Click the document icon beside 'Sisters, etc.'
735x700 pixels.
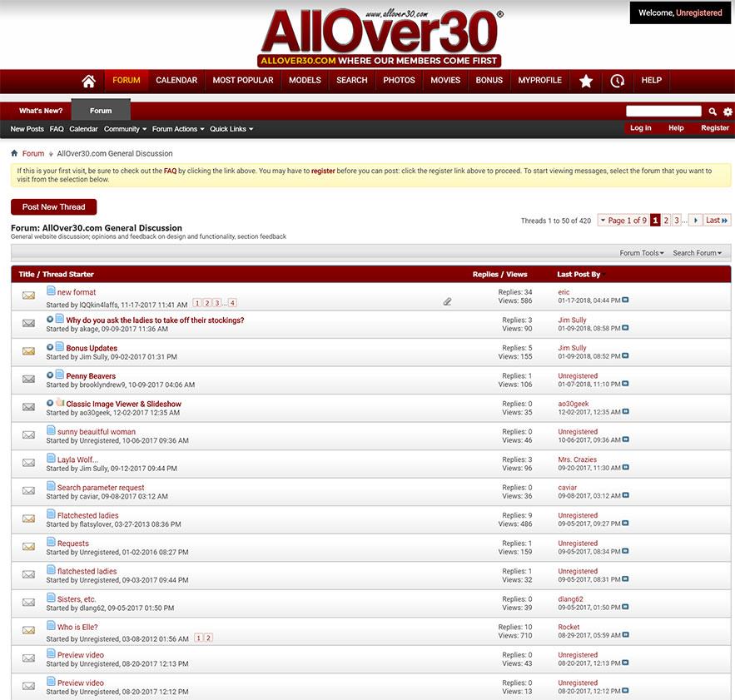pos(51,598)
